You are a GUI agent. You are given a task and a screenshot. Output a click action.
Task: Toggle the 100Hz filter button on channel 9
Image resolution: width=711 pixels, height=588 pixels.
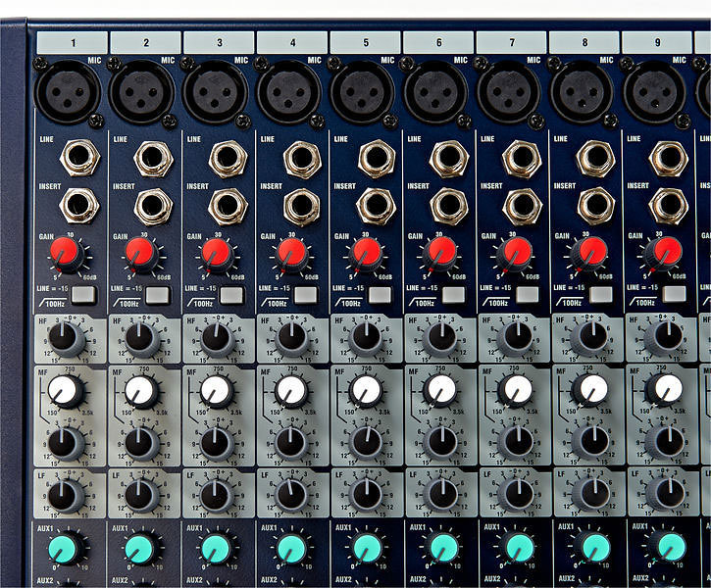[674, 294]
